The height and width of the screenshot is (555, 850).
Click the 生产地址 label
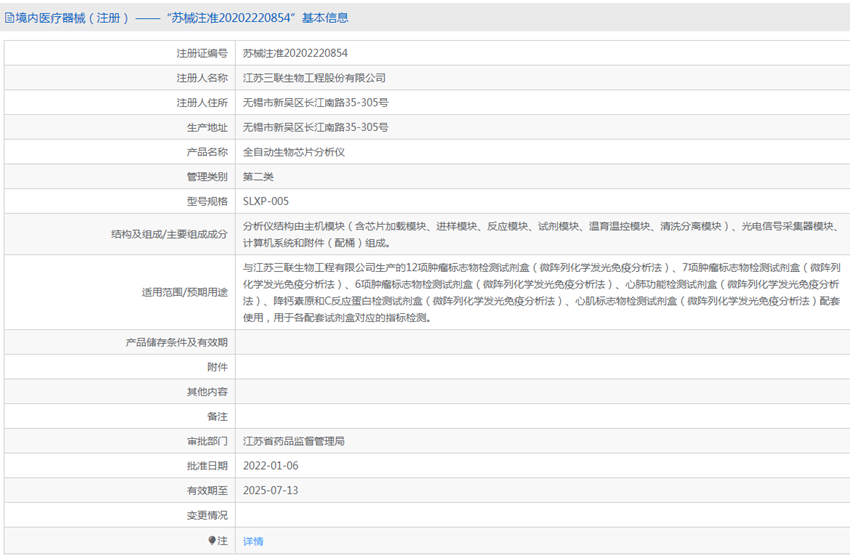coord(207,127)
